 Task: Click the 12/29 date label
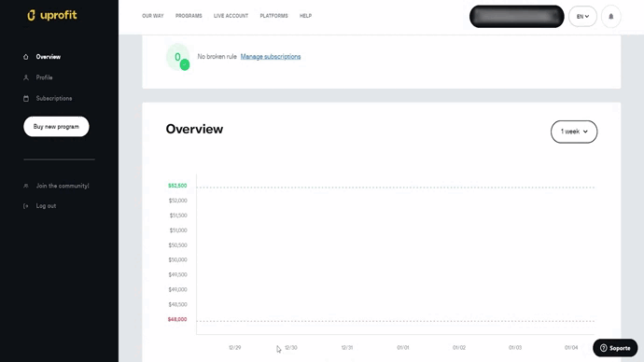tap(235, 348)
